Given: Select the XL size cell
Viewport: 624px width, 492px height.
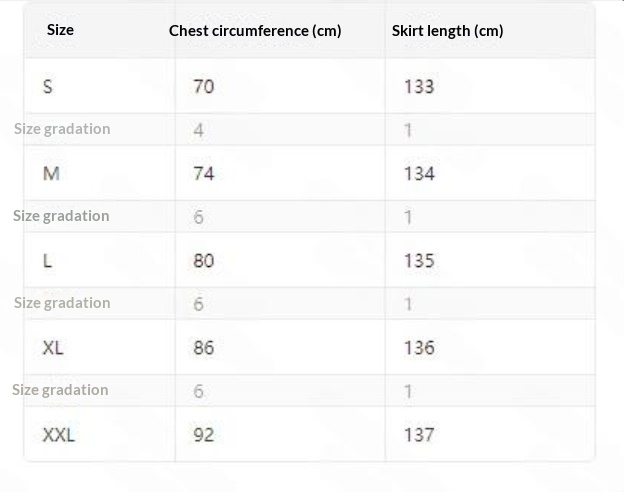Looking at the screenshot, I should [53, 347].
